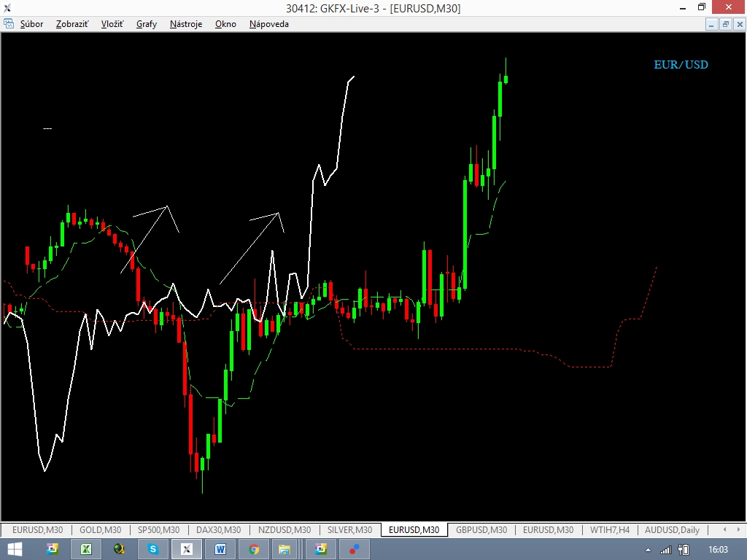Switch to the SILVER,M30 chart tab
Screen dimensions: 747x560
click(x=349, y=529)
